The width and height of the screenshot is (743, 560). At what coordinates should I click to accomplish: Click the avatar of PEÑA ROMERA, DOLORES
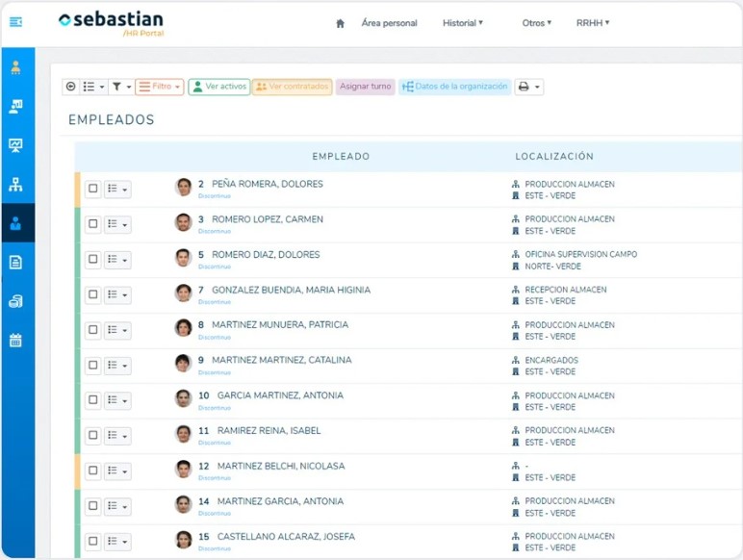(x=184, y=187)
